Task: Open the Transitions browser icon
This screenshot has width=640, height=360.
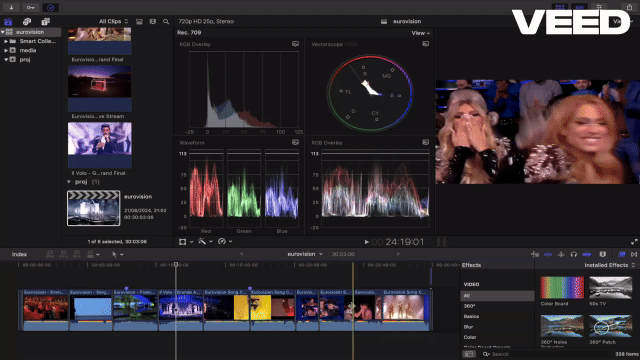Action: pos(634,254)
